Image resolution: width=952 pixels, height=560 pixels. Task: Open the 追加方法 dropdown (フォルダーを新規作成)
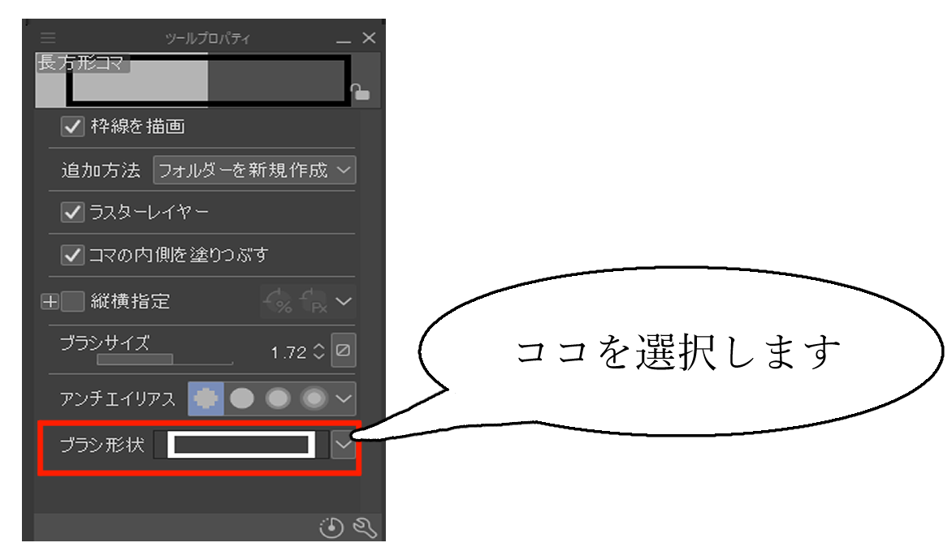click(x=253, y=170)
